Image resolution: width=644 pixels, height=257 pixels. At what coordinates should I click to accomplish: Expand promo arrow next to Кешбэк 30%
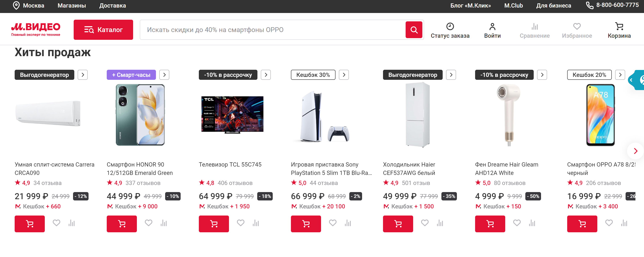click(x=344, y=75)
